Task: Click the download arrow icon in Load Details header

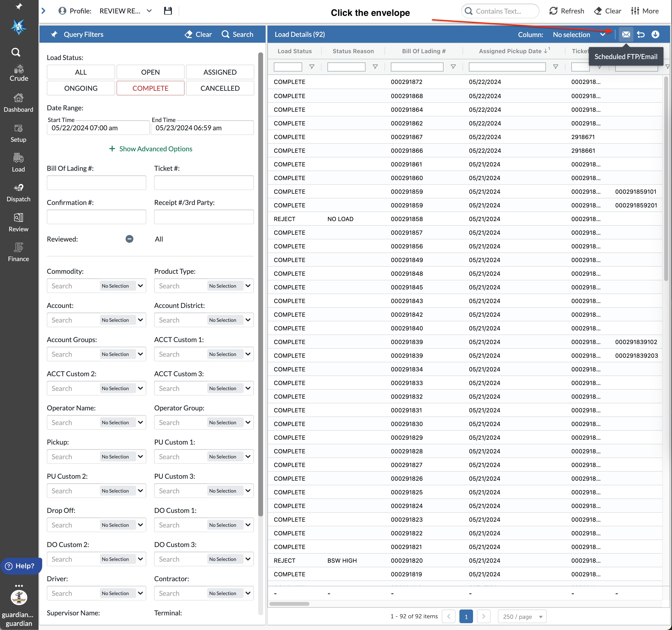Action: point(655,34)
